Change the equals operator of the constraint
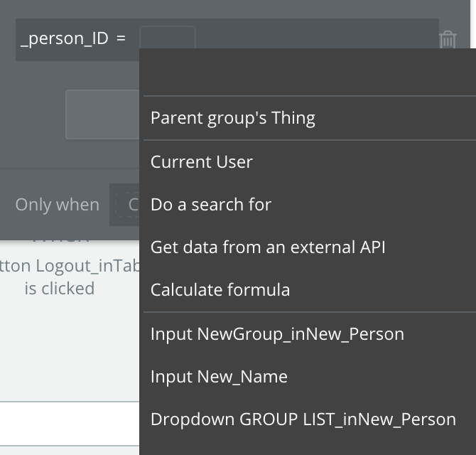 (x=121, y=38)
